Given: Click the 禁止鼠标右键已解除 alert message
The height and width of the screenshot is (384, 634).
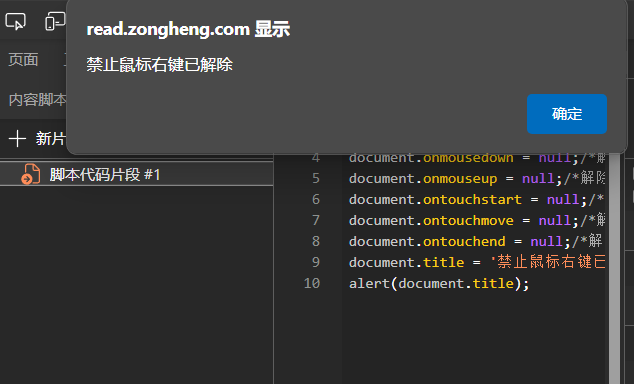Looking at the screenshot, I should (159, 65).
